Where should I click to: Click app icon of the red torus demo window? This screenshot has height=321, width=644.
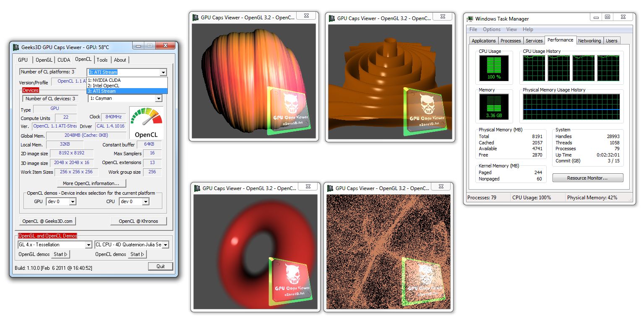197,188
